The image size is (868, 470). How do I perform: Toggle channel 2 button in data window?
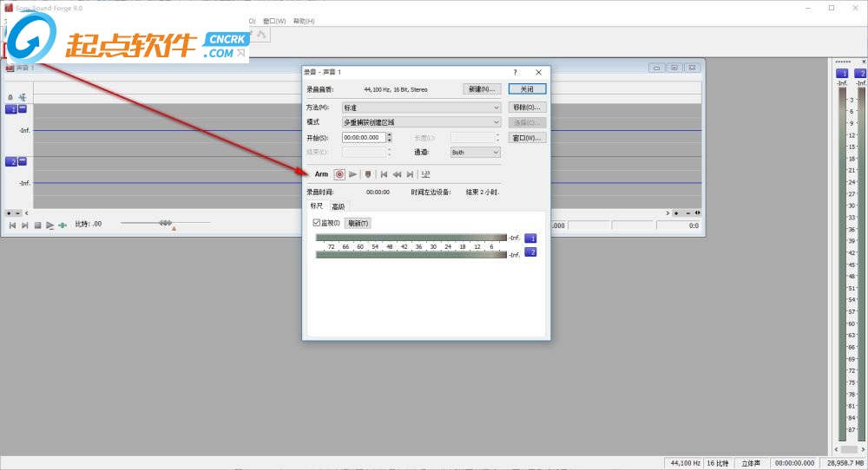[x=11, y=162]
